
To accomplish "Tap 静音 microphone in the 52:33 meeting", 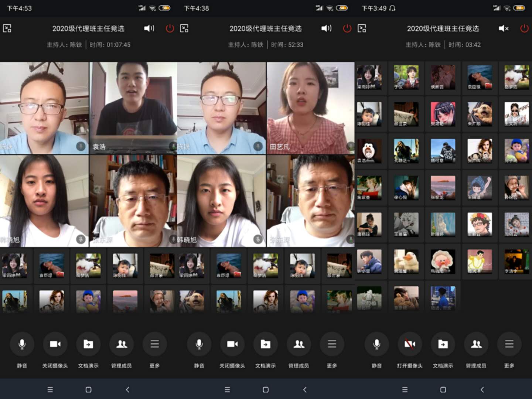I will [x=199, y=344].
